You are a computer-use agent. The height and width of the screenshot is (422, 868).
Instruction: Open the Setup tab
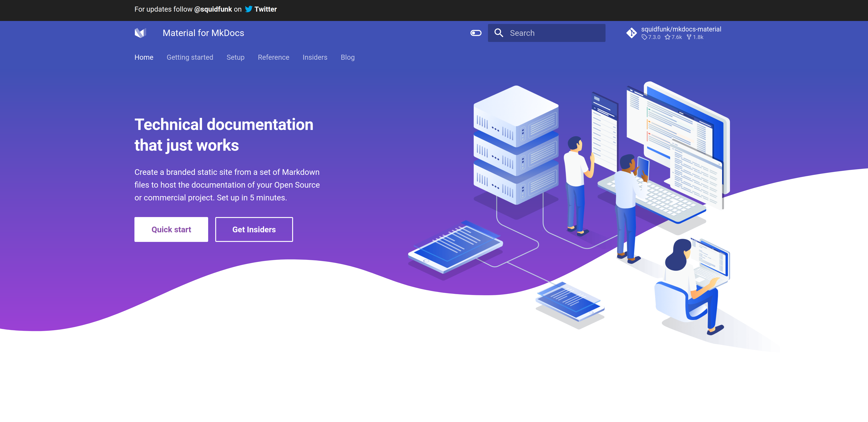[236, 57]
